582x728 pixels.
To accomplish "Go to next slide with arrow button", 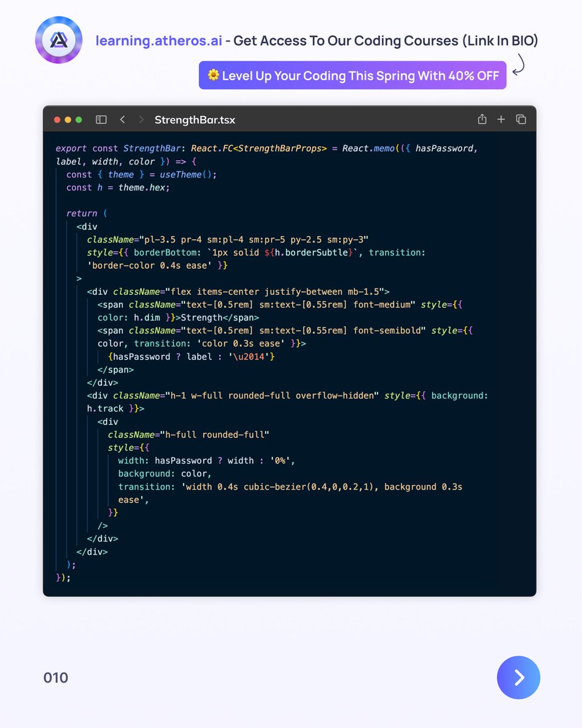I will coord(518,678).
